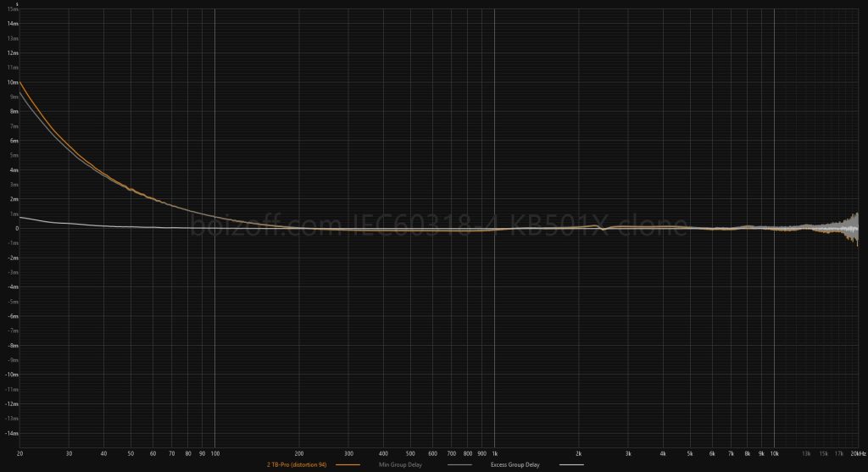868x472 pixels.
Task: Click the -14m label on vertical axis
Action: [11, 433]
